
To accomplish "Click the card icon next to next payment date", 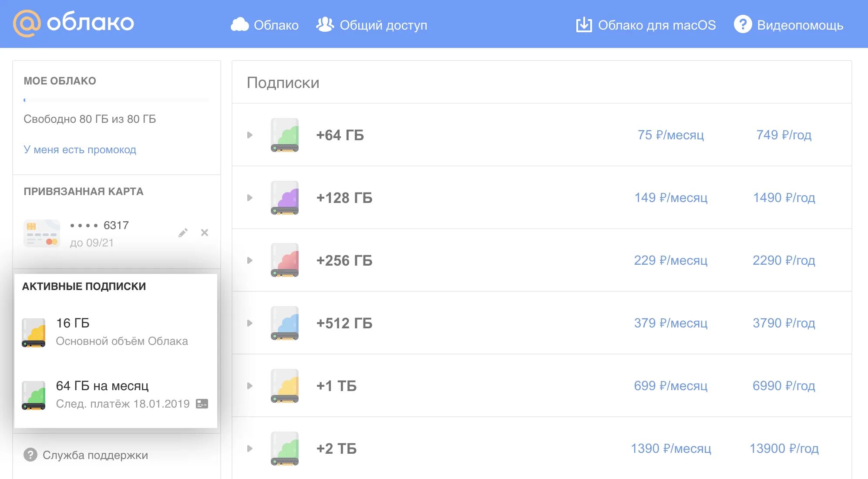I will 202,404.
